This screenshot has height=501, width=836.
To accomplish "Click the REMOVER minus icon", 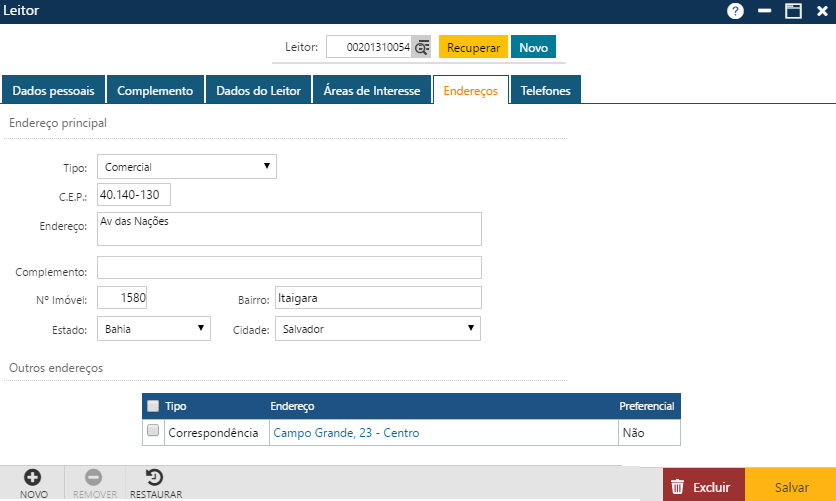I will coord(94,478).
